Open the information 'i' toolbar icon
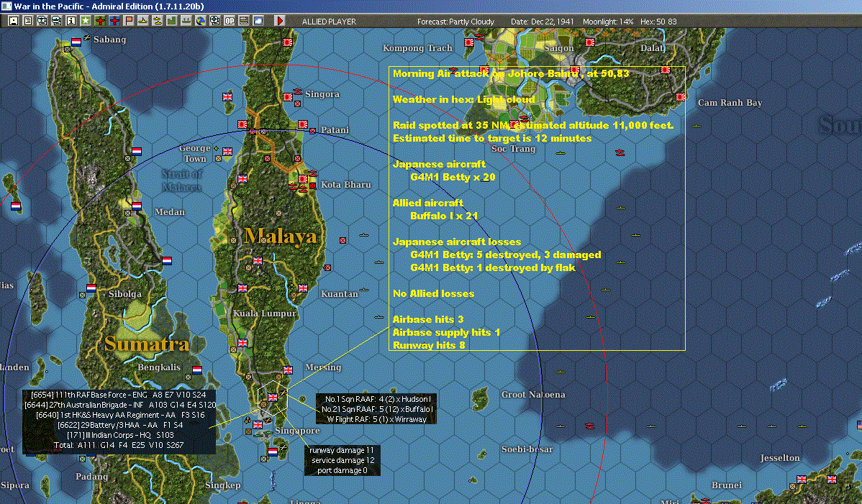The width and height of the screenshot is (862, 504). click(x=71, y=21)
